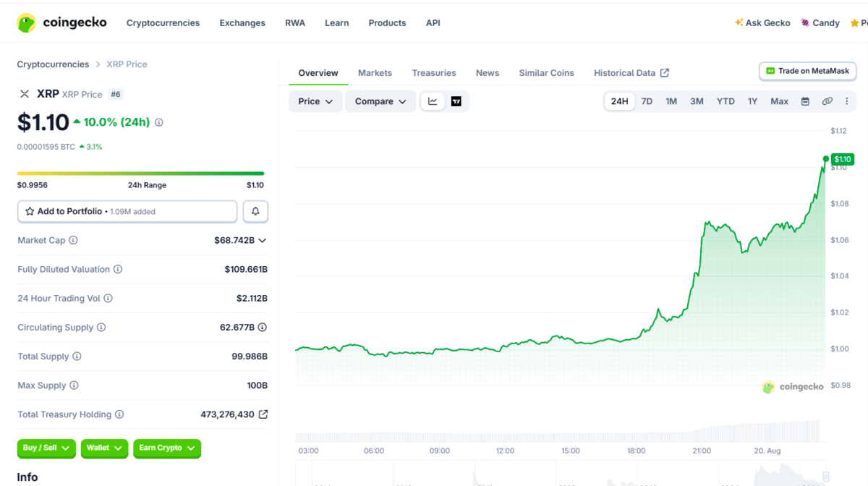This screenshot has width=868, height=486.
Task: Click Candy icon in header
Action: click(x=805, y=22)
